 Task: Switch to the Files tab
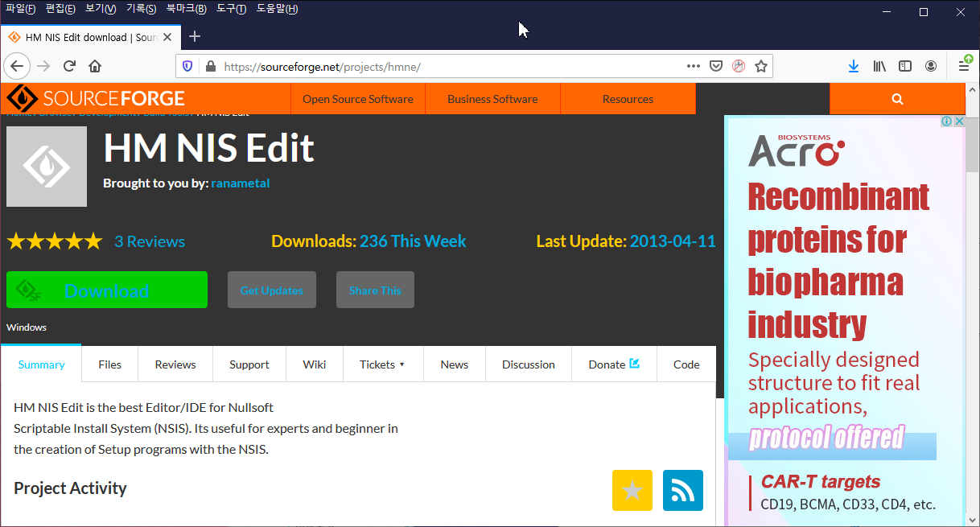point(109,364)
